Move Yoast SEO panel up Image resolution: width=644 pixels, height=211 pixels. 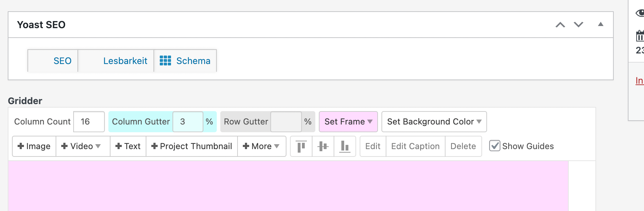click(x=560, y=25)
